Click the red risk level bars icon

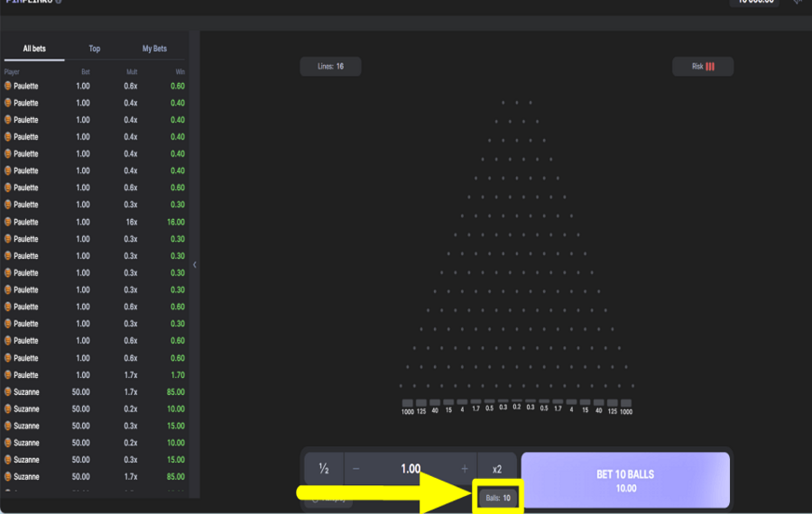coord(710,67)
